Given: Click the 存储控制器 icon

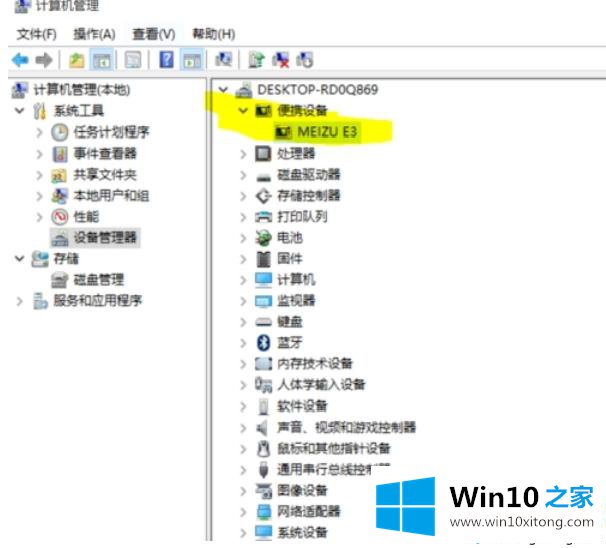Looking at the screenshot, I should click(x=264, y=196).
